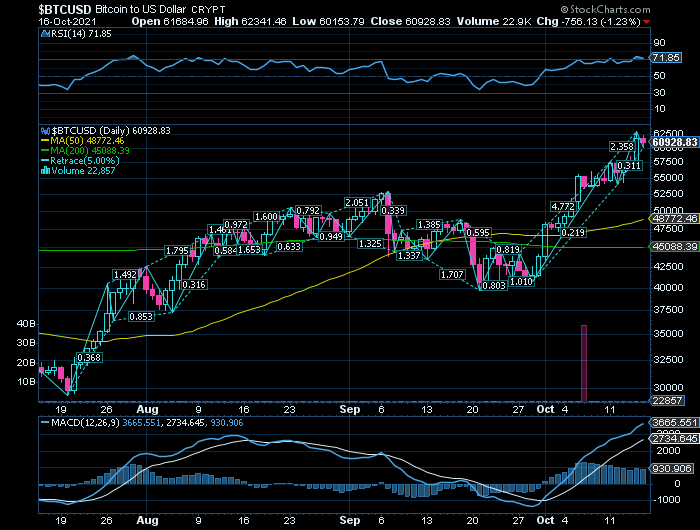Click the 0.339 retrace label
This screenshot has height=530, width=700.
(393, 210)
